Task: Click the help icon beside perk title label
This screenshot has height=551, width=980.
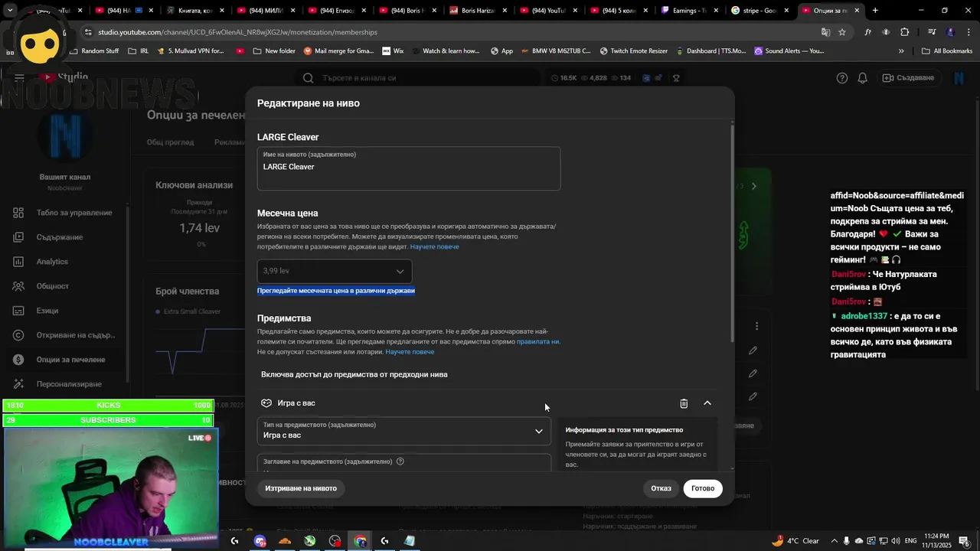Action: click(400, 461)
